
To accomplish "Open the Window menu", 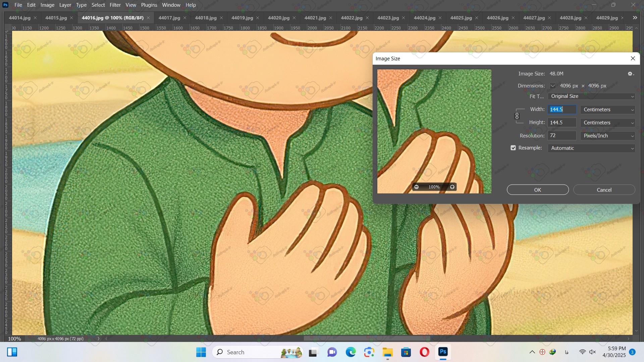I will [x=171, y=5].
